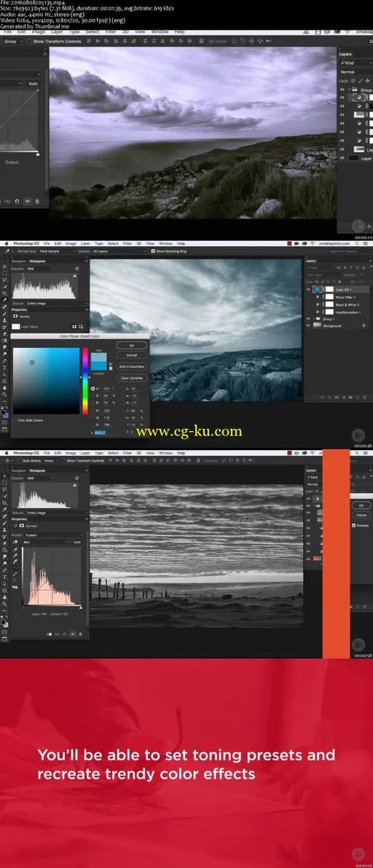This screenshot has width=373, height=868.
Task: Click Cancel in the Color Picker dialog
Action: (132, 355)
